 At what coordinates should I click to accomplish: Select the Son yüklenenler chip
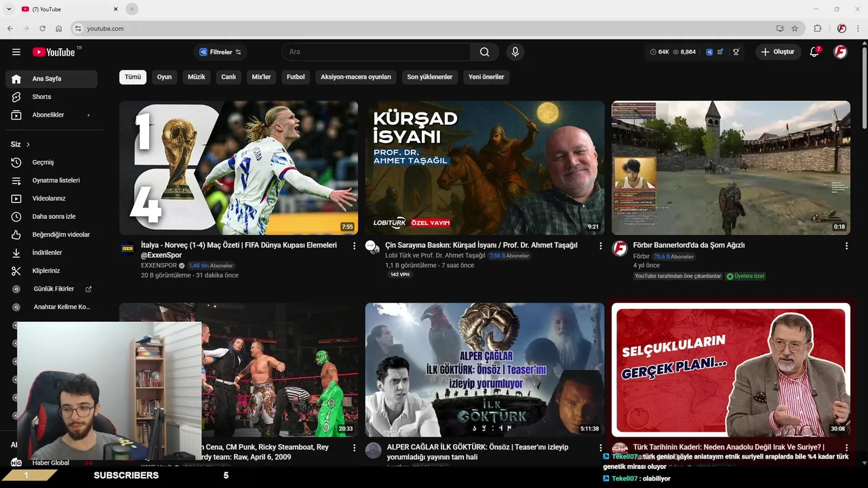[x=430, y=77]
